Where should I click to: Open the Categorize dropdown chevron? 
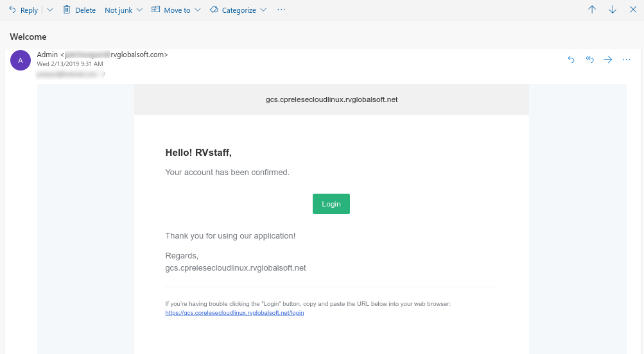(x=263, y=10)
